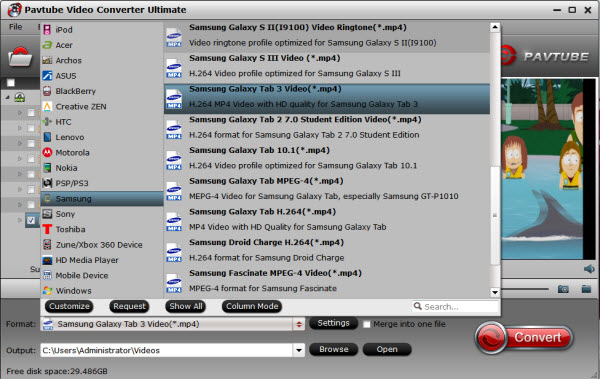This screenshot has width=600, height=379.
Task: Choose Samsung Galaxy S II Video Ringtone profile
Action: click(x=327, y=37)
